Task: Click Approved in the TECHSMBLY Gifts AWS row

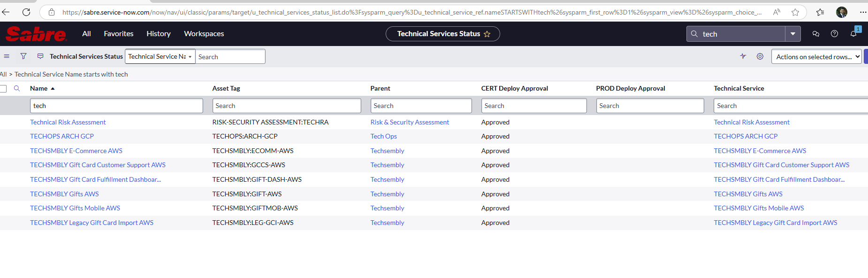Action: [495, 194]
